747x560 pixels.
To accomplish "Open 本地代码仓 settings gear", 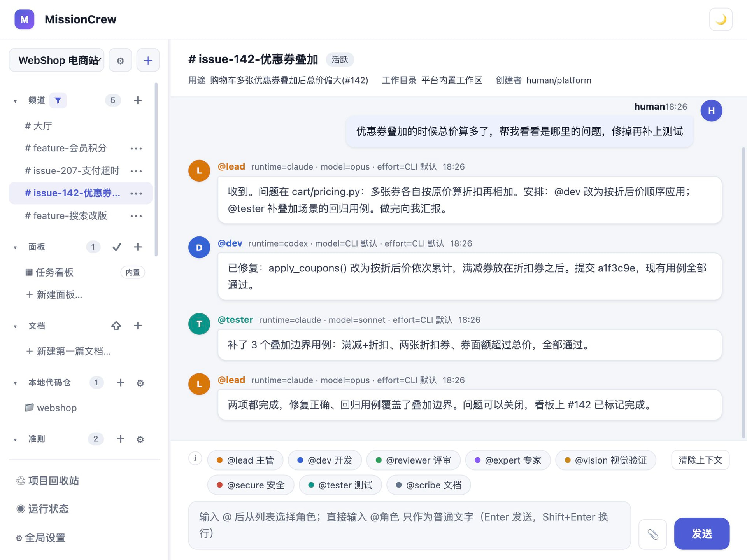I will coord(140,383).
